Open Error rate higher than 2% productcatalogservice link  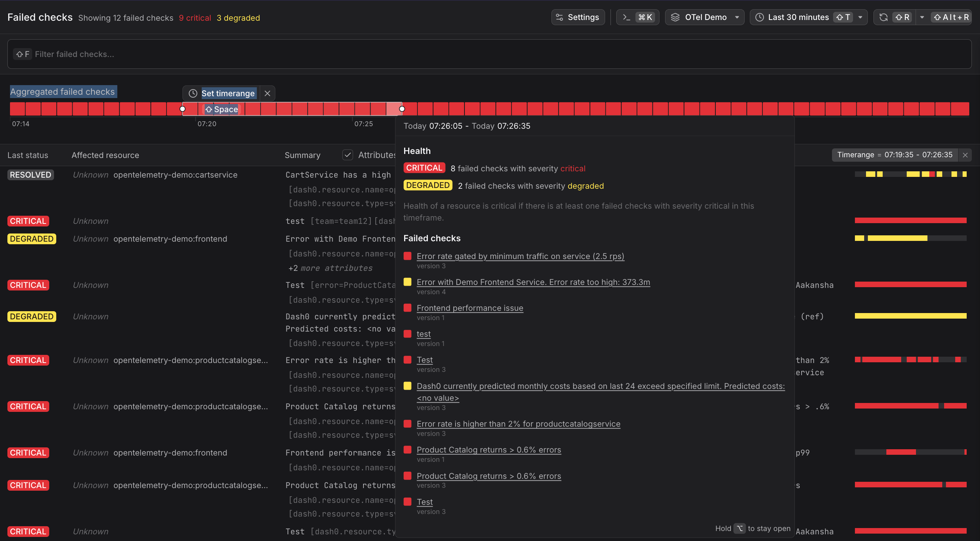click(518, 423)
